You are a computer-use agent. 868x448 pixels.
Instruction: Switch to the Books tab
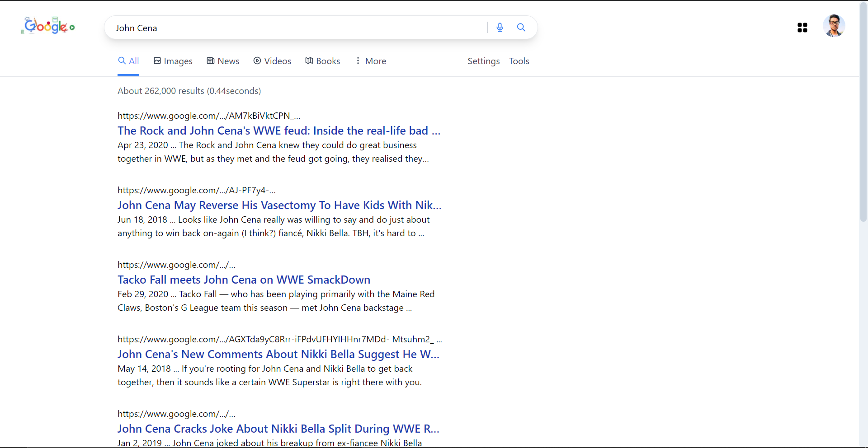pos(323,61)
